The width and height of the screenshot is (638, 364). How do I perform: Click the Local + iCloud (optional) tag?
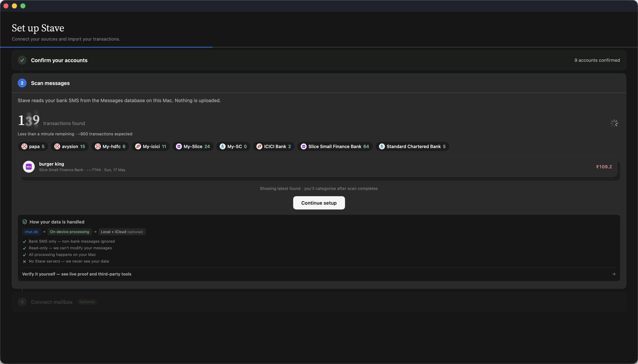pos(122,232)
